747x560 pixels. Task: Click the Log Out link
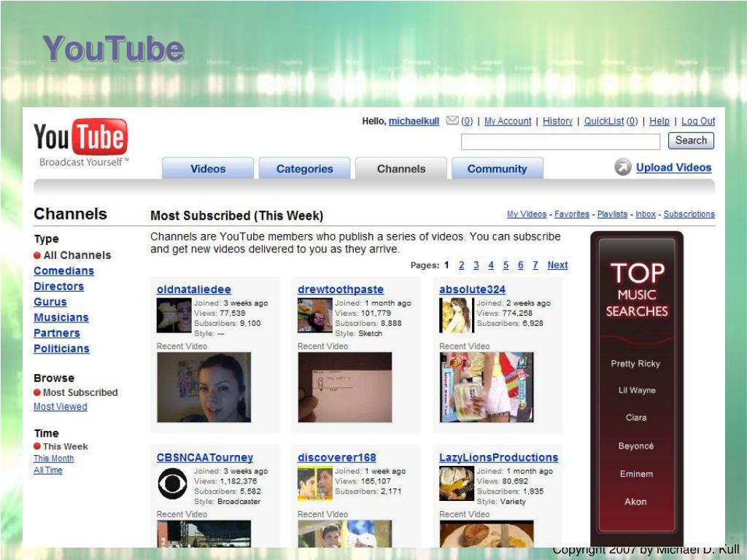click(698, 121)
